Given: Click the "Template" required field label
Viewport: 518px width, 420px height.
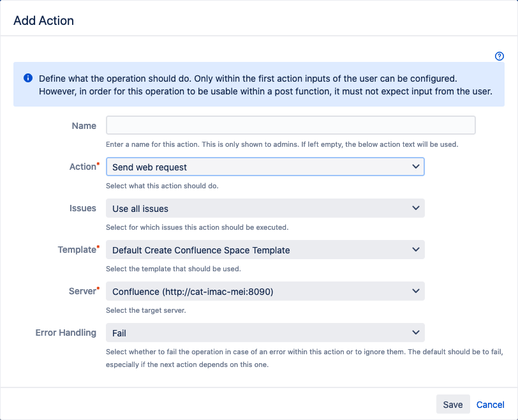Looking at the screenshot, I should 77,250.
